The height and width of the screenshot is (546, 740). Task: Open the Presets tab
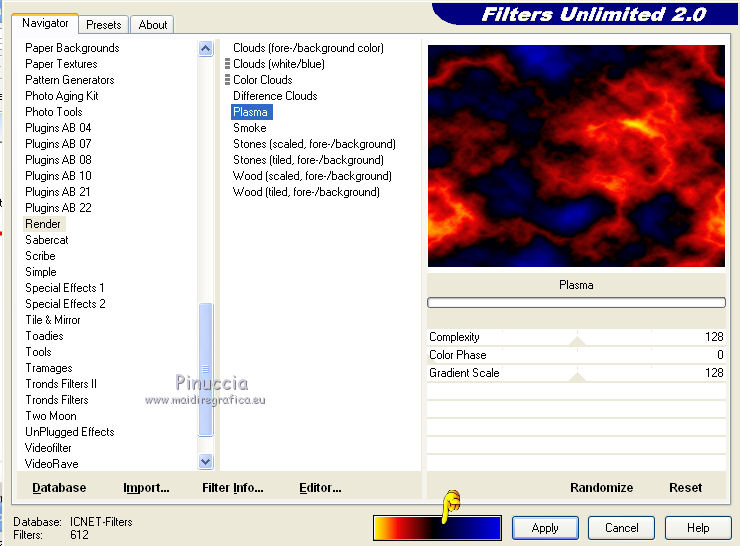(104, 25)
